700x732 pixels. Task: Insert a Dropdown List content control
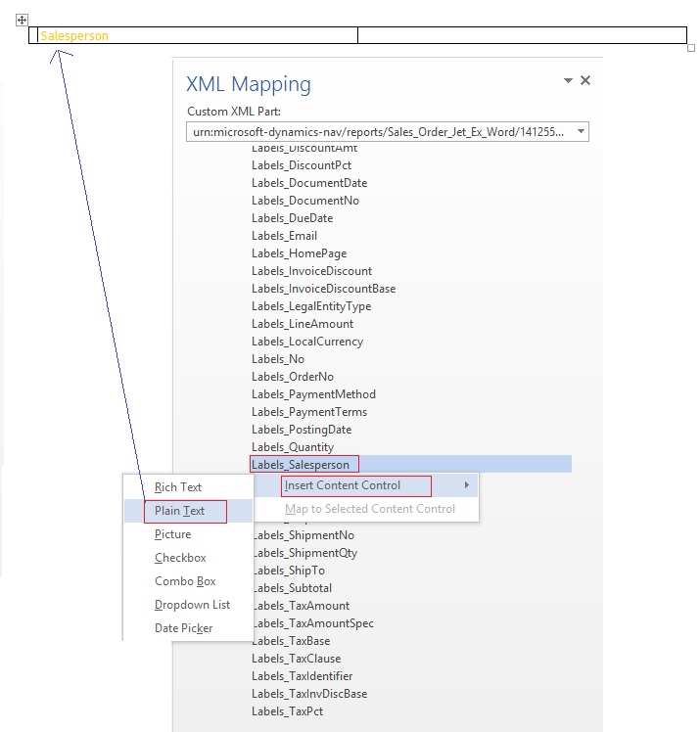pyautogui.click(x=192, y=605)
